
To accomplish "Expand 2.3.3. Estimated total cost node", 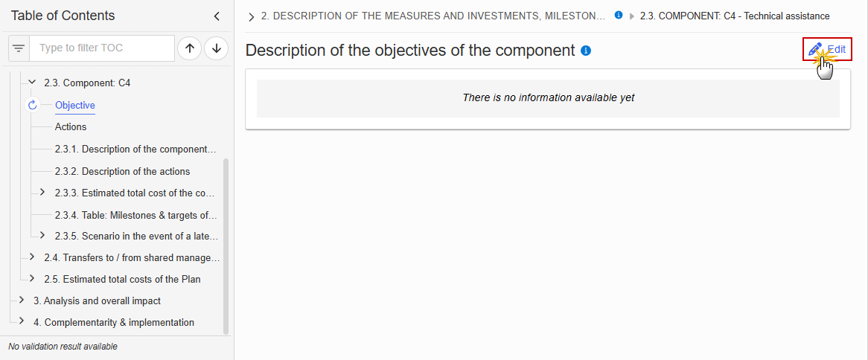I will point(42,193).
